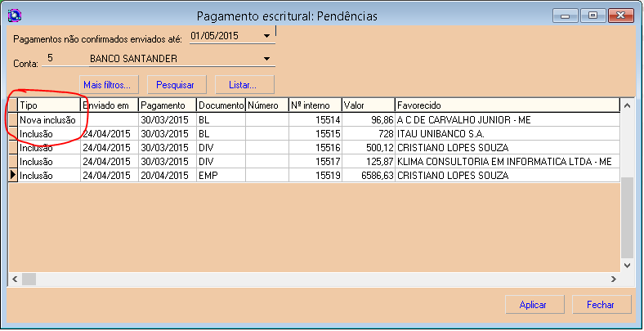Viewport: 644px width, 331px height.
Task: Click the horizontal scrollbar thumb
Action: point(29,280)
